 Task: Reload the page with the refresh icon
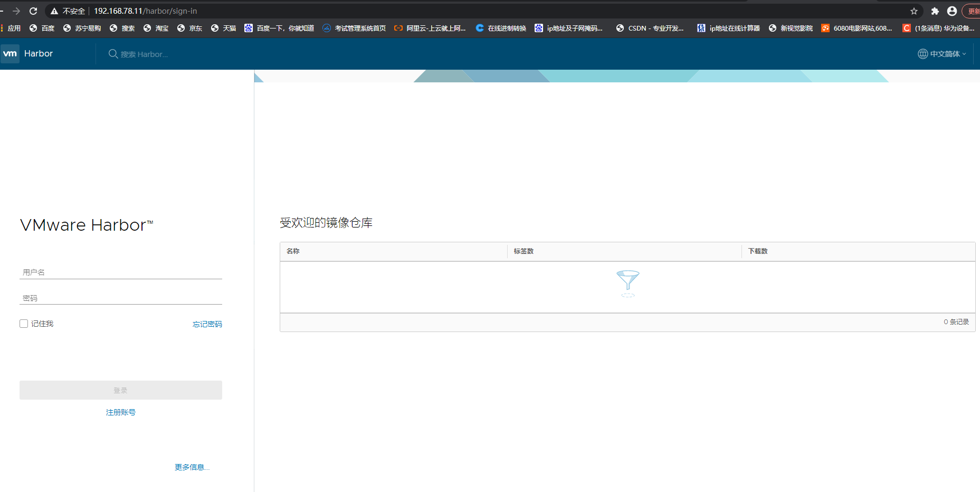coord(33,11)
